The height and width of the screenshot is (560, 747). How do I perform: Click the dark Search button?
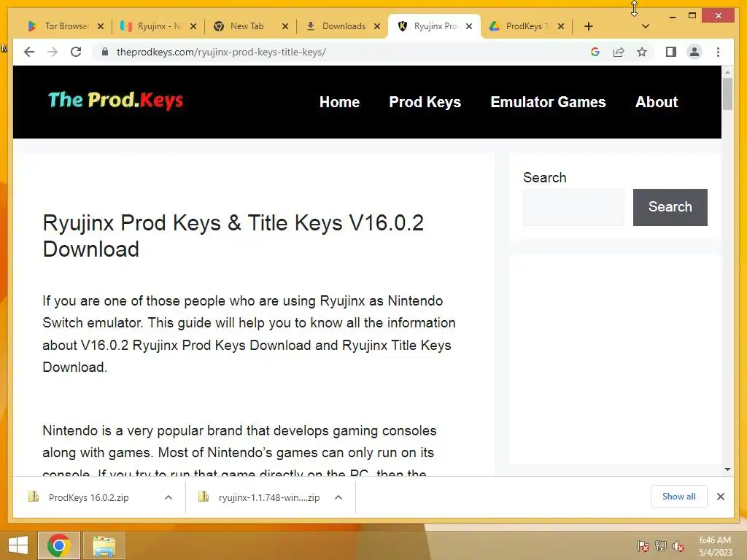point(670,207)
